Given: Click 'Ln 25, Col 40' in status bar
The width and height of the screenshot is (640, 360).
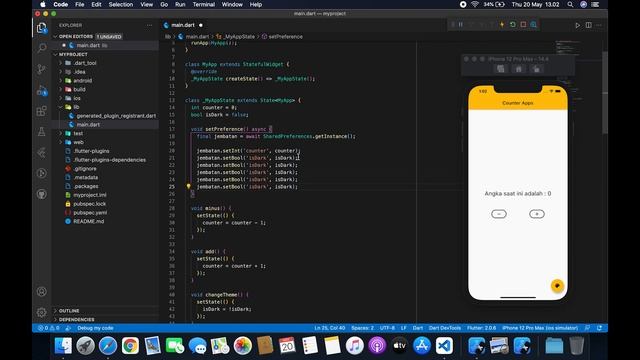Looking at the screenshot, I should pyautogui.click(x=329, y=328).
